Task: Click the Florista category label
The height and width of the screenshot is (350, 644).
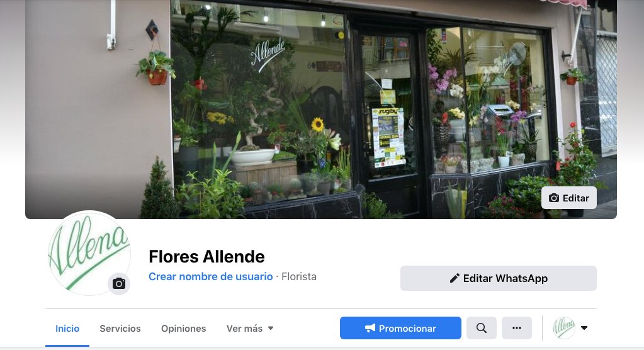Action: (x=299, y=276)
